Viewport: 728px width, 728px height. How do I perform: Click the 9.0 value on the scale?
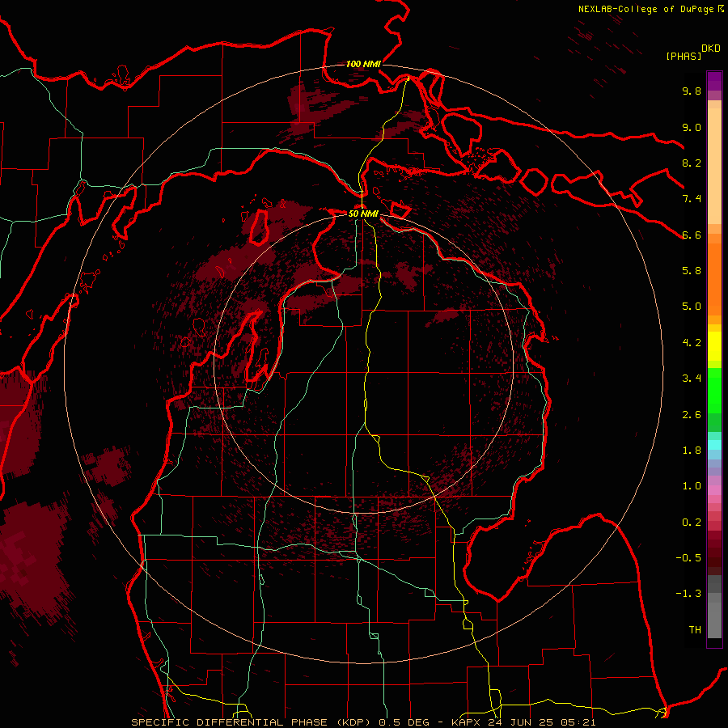click(x=692, y=127)
